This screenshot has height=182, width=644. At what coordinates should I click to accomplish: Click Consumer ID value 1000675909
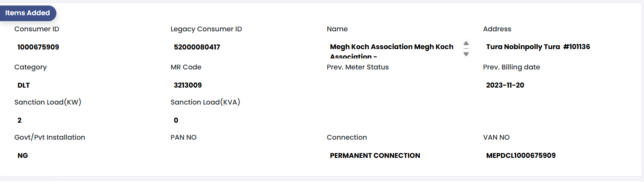[x=38, y=47]
